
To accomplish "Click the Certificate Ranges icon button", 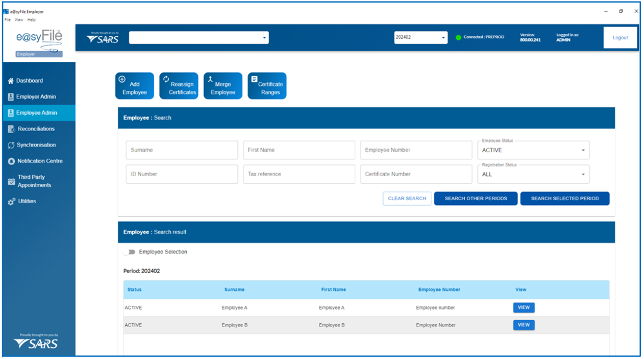I will 254,80.
